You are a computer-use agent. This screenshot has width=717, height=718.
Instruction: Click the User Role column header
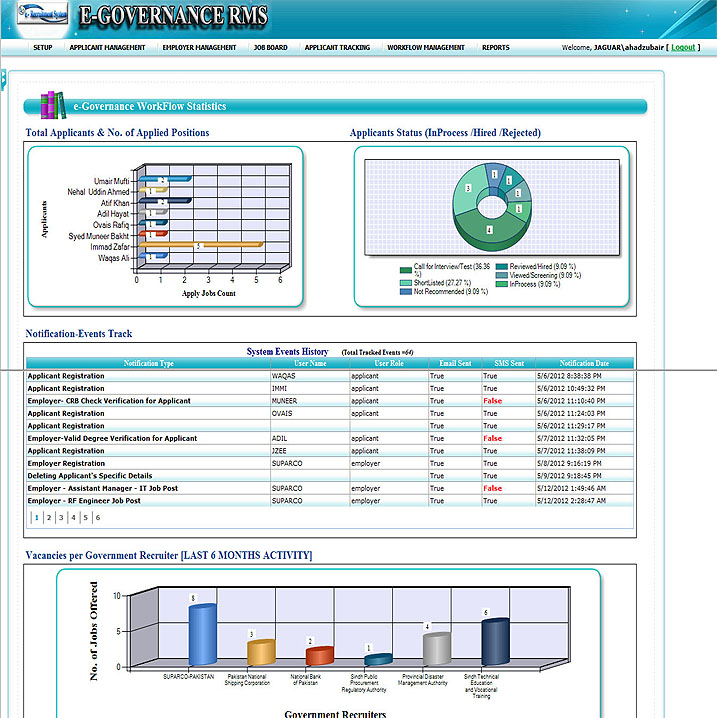pyautogui.click(x=389, y=363)
